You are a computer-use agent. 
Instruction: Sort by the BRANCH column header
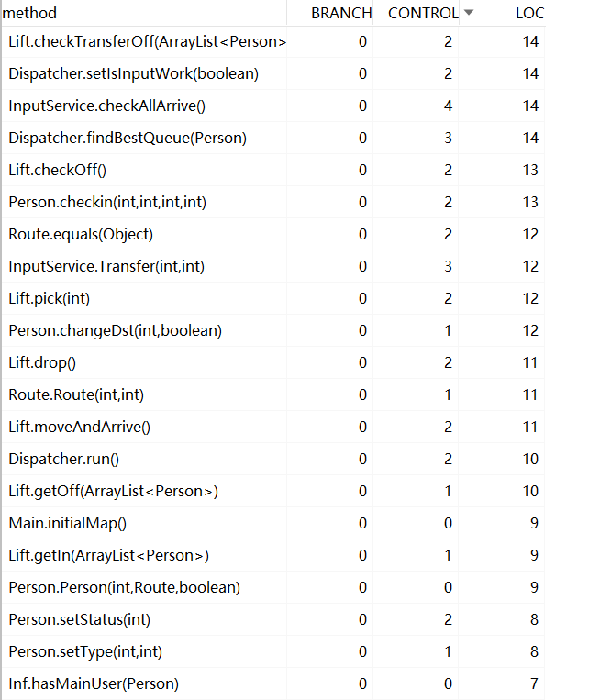click(341, 13)
